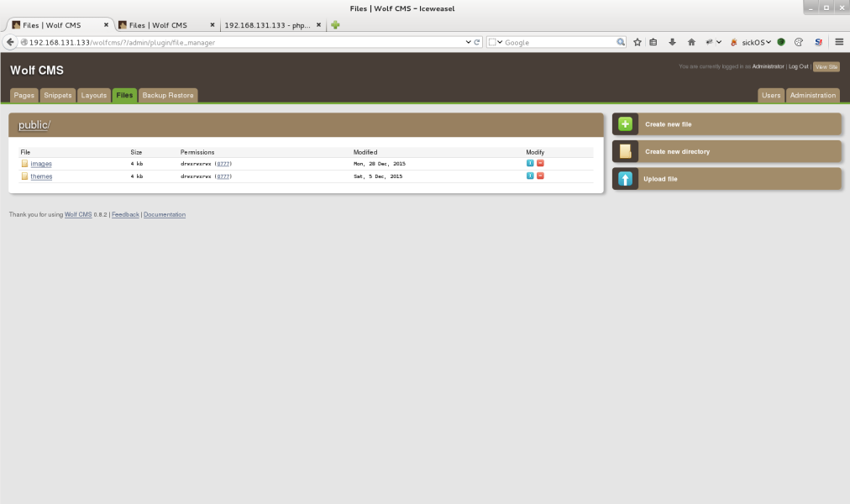The width and height of the screenshot is (850, 504).
Task: Open the Users tab
Action: coord(771,96)
